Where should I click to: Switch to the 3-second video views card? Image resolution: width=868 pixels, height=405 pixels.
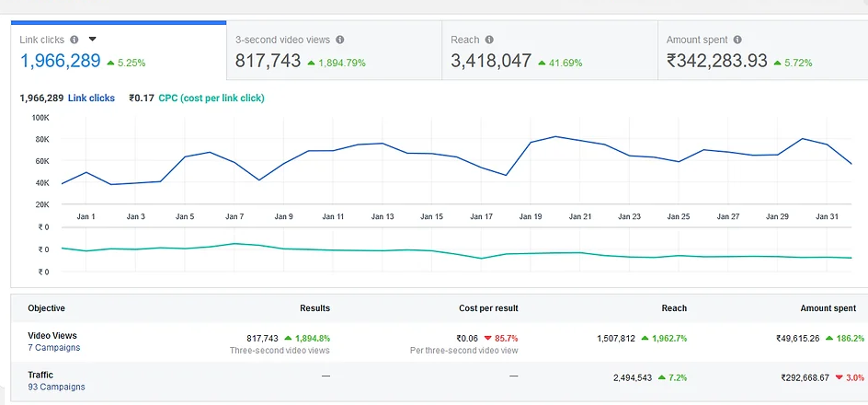[333, 52]
